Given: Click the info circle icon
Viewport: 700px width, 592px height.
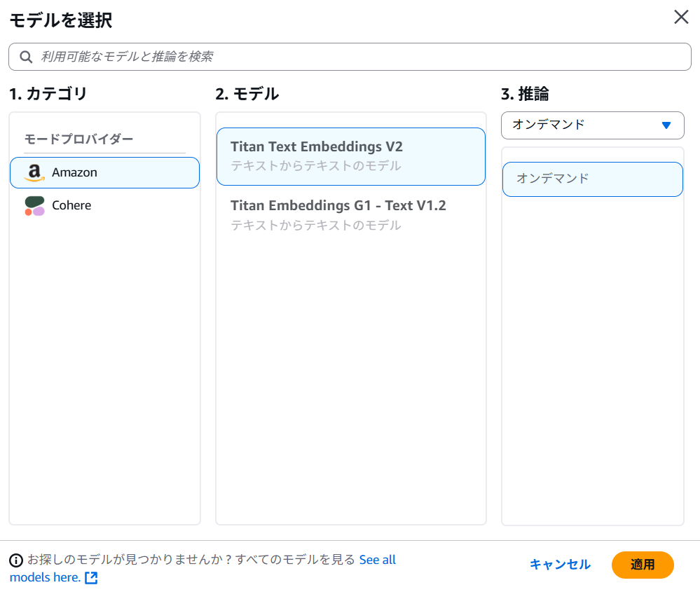Looking at the screenshot, I should point(16,560).
